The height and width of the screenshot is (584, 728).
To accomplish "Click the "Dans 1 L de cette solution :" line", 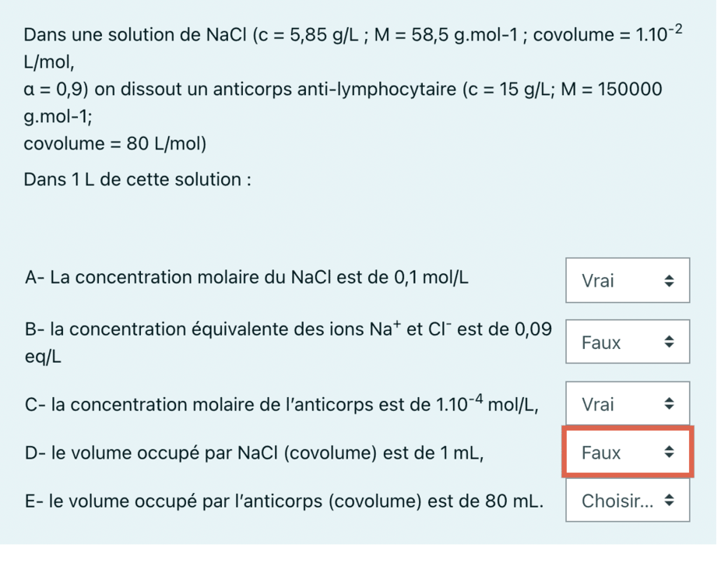I will tap(137, 180).
